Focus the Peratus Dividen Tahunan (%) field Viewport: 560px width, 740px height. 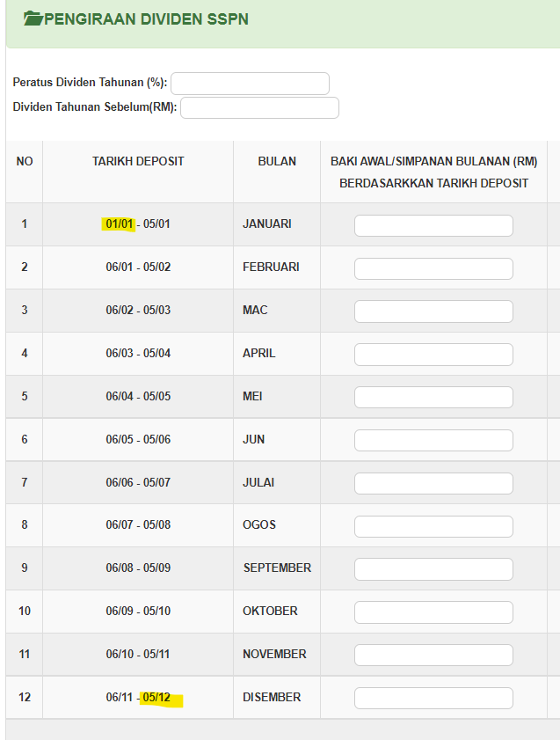tap(250, 84)
